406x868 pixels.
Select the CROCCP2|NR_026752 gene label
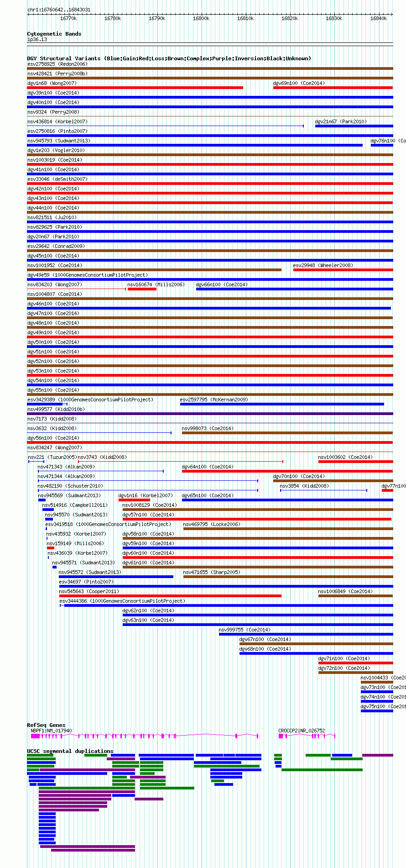coord(302,731)
